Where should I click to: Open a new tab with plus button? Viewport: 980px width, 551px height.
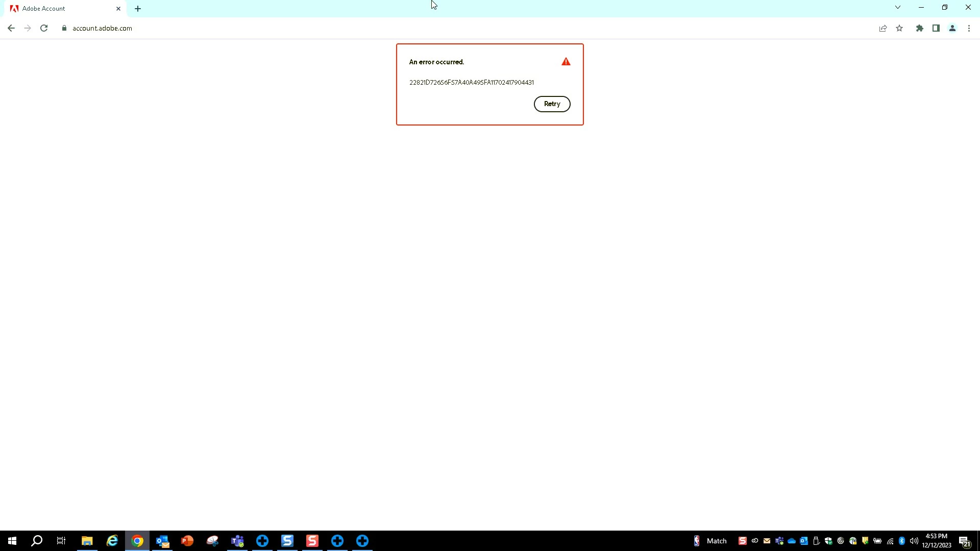point(138,9)
